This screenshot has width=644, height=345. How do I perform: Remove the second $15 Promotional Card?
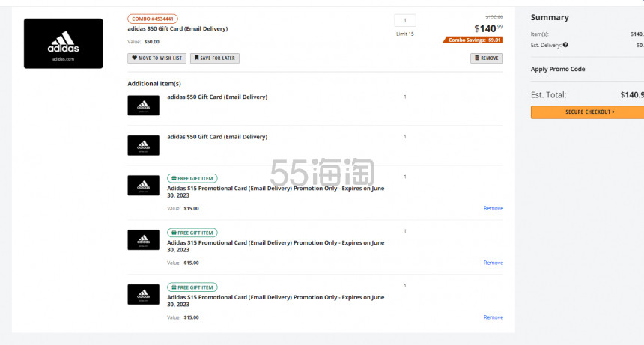click(493, 263)
